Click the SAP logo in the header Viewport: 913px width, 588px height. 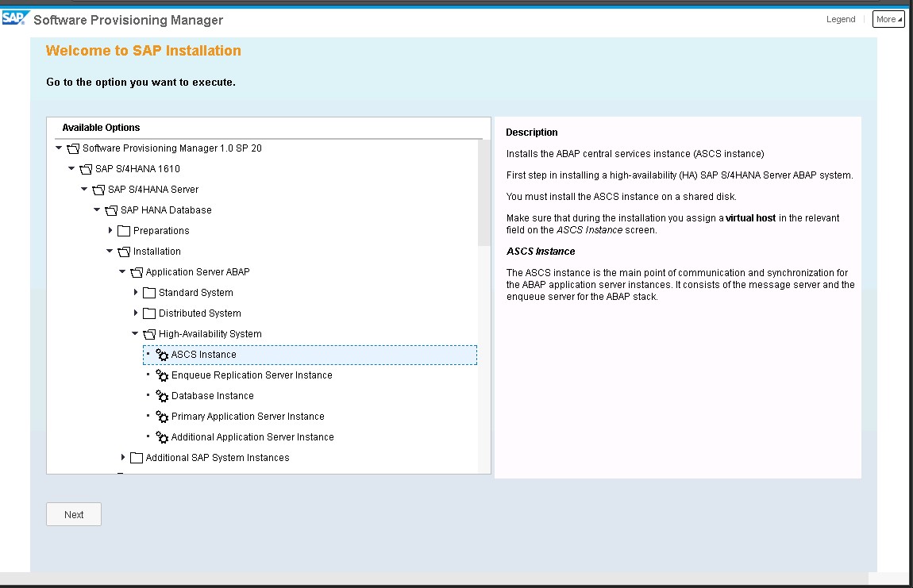pos(14,18)
